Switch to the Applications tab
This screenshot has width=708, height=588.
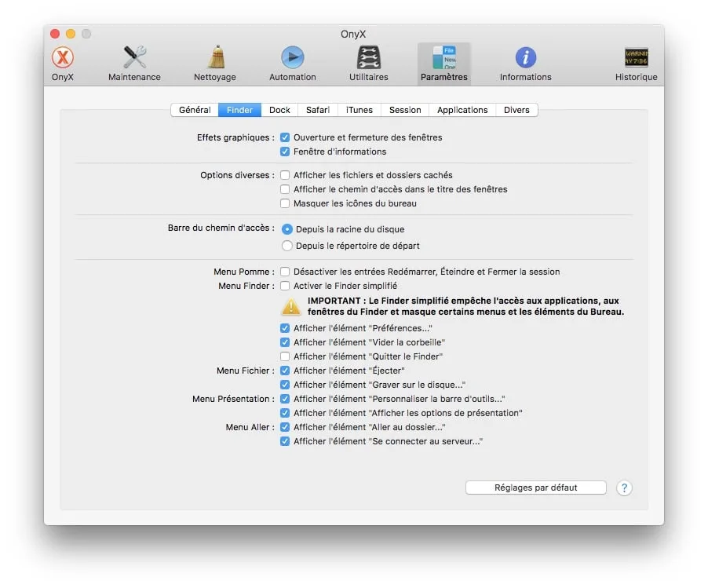pyautogui.click(x=462, y=110)
